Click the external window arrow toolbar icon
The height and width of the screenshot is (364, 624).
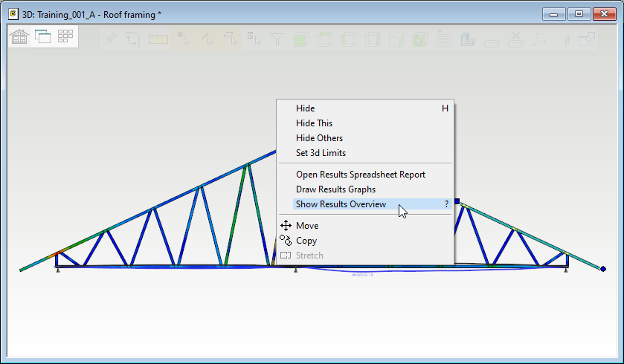pyautogui.click(x=587, y=40)
